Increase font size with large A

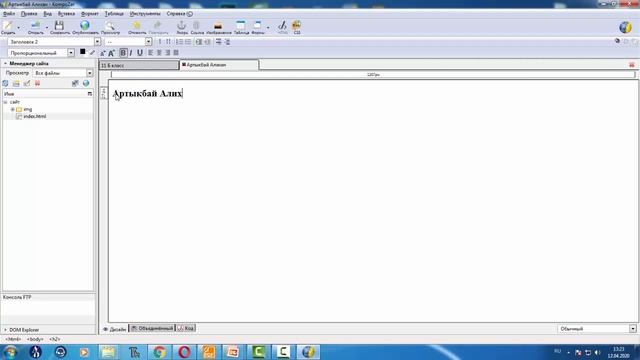pos(111,53)
